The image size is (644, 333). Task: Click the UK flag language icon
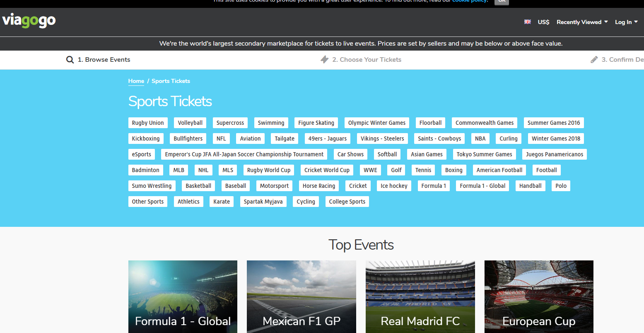click(527, 22)
